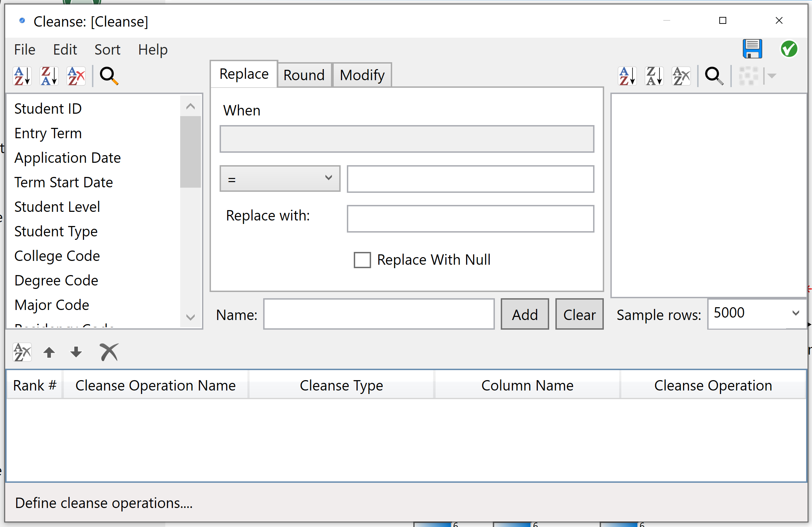
Task: Open search in left column list toolbar
Action: (x=109, y=76)
